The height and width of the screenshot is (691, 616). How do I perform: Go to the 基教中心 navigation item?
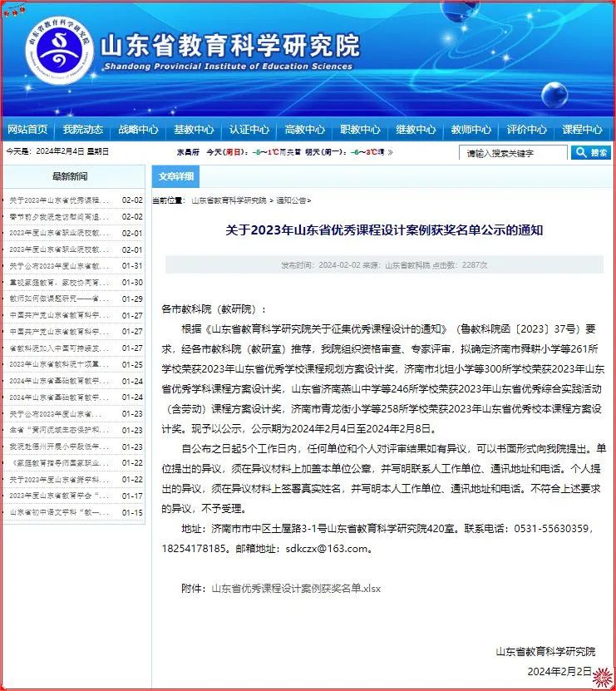[x=194, y=129]
